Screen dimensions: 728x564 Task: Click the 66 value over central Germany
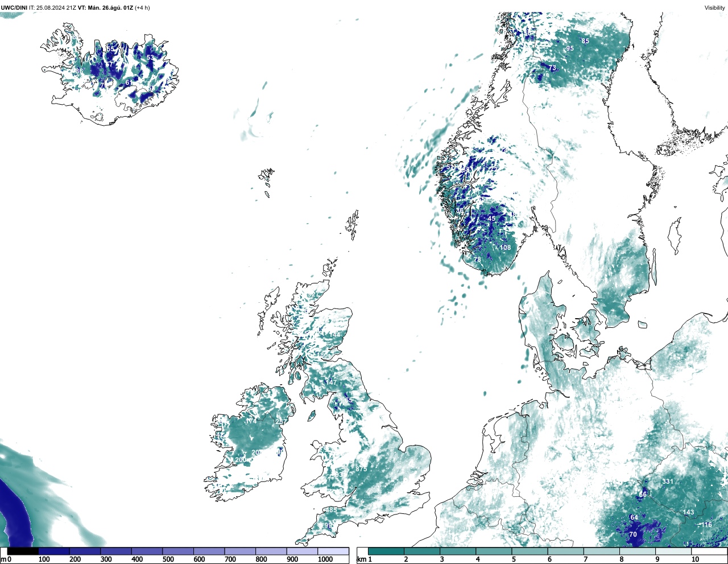click(x=643, y=495)
